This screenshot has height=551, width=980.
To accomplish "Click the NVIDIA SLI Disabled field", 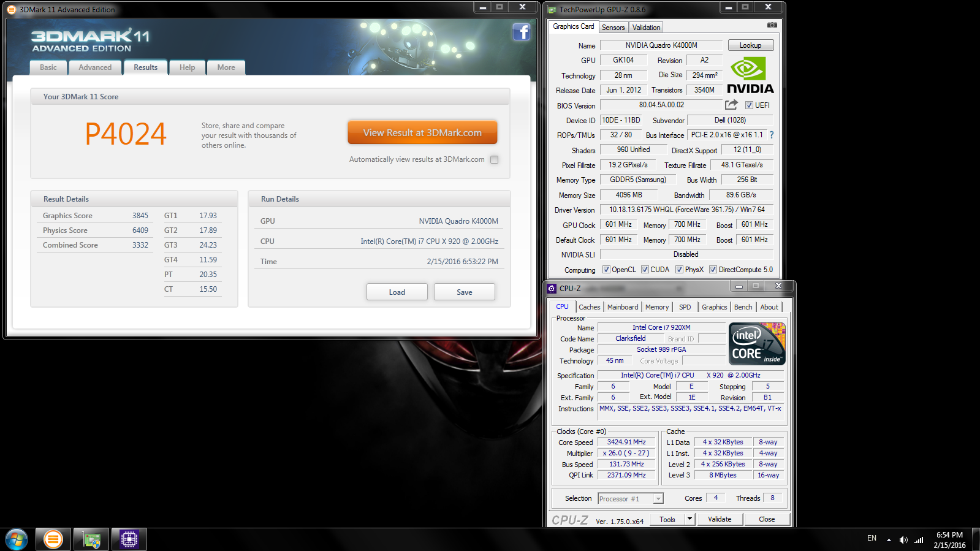I will pyautogui.click(x=686, y=254).
